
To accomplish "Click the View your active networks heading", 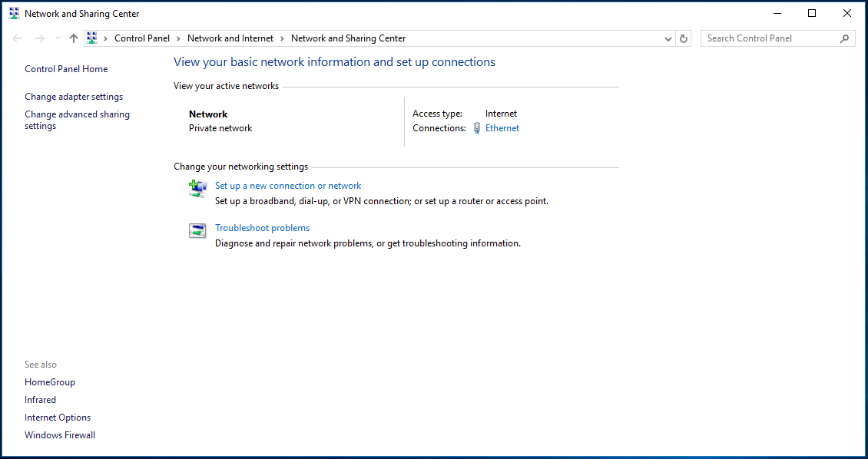I will (x=226, y=86).
